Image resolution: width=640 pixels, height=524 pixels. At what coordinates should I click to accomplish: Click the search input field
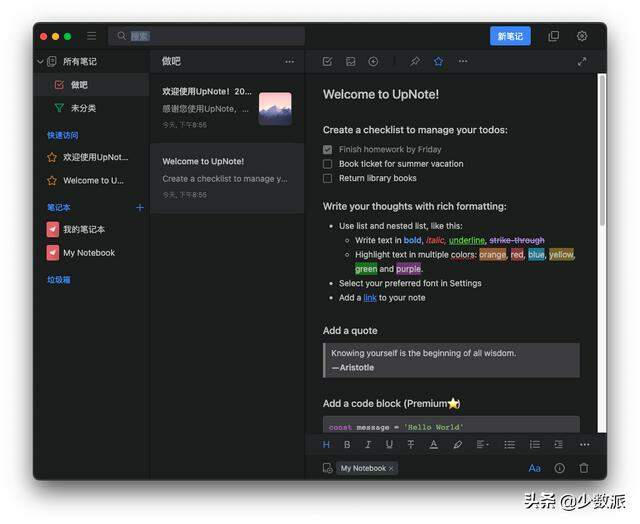click(207, 36)
